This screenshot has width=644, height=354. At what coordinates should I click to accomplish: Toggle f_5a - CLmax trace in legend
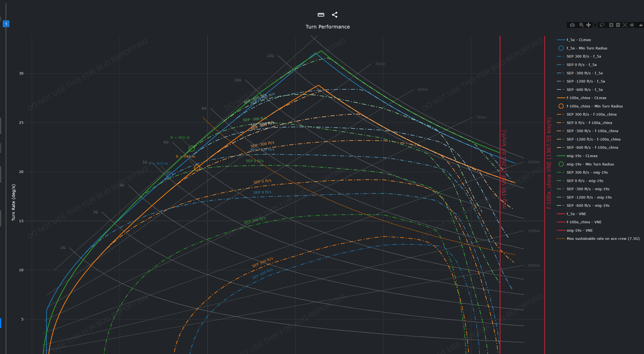pyautogui.click(x=578, y=40)
